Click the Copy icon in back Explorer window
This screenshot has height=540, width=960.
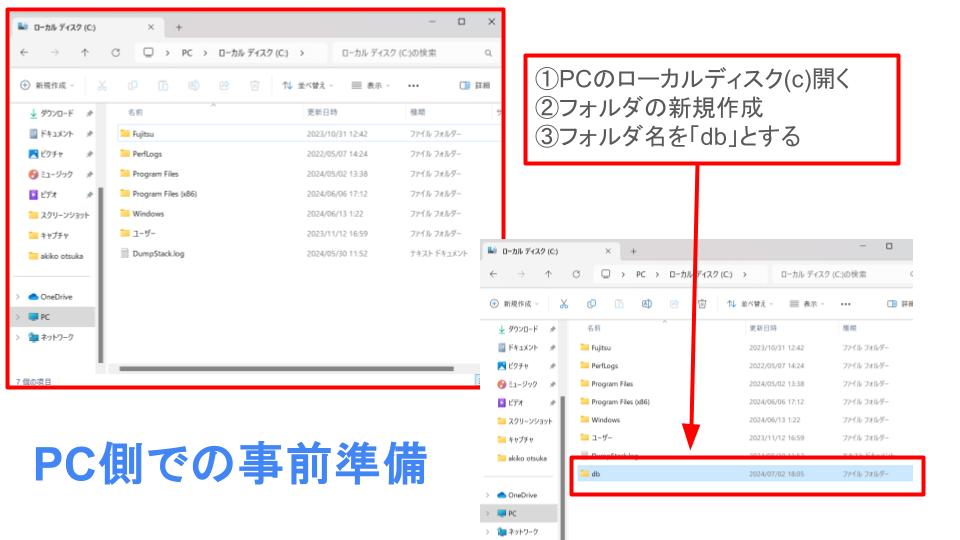(132, 86)
